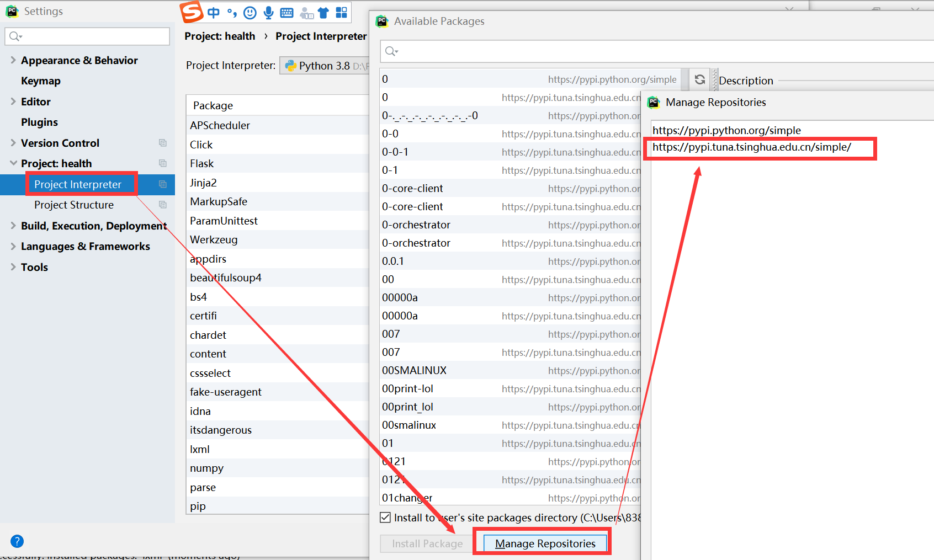Select the numpy package row

coord(278,468)
